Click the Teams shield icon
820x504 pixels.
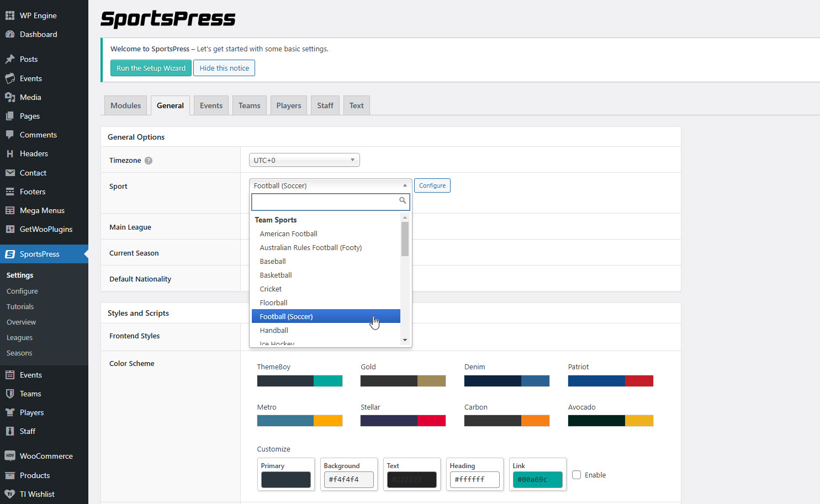10,394
